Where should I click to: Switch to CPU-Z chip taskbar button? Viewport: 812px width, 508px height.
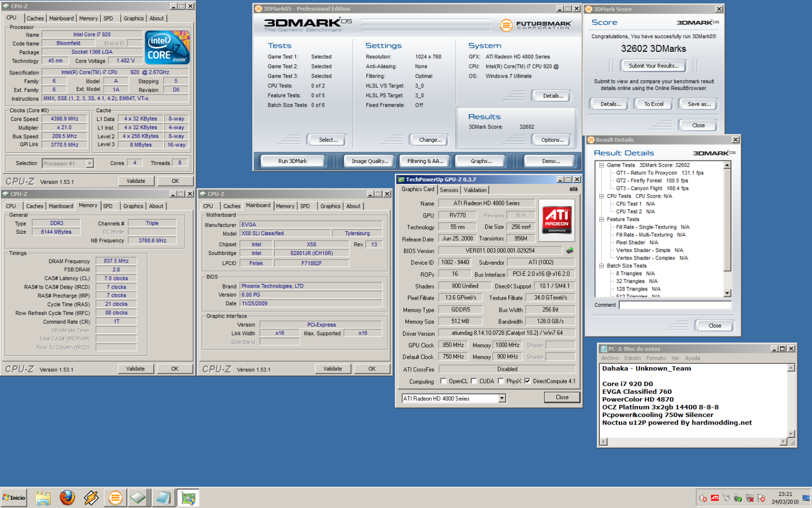coord(138,498)
